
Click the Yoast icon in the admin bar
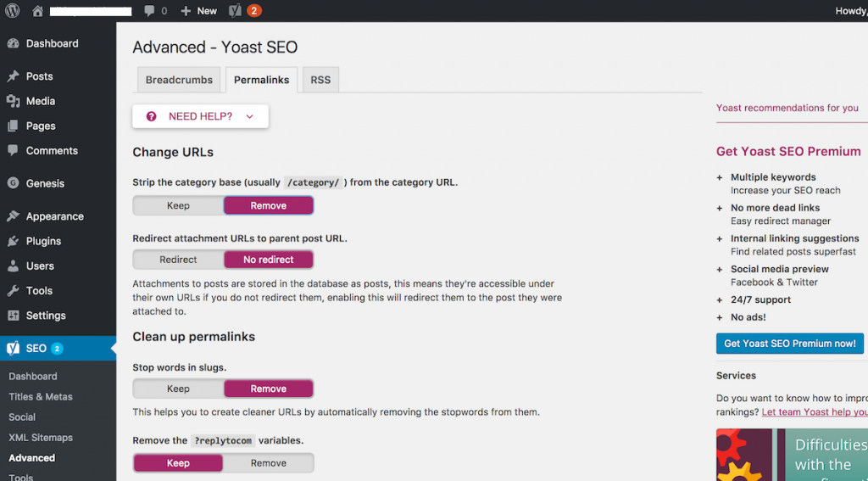(x=236, y=10)
